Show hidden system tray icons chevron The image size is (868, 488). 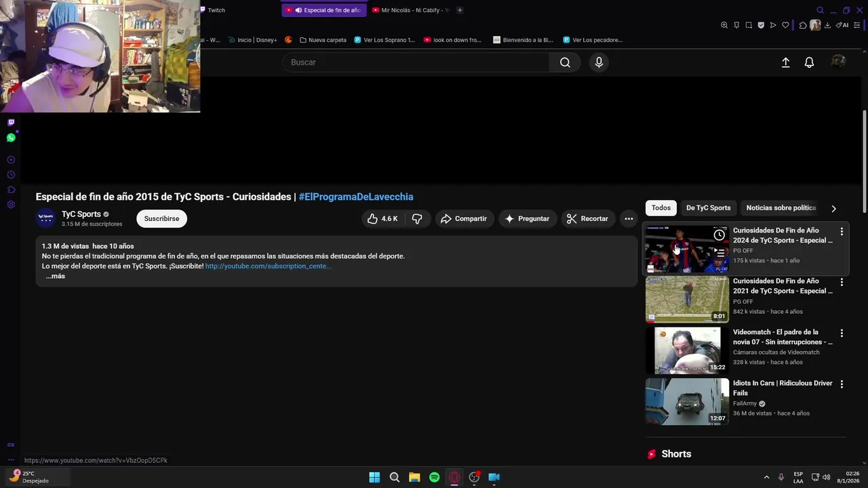766,477
